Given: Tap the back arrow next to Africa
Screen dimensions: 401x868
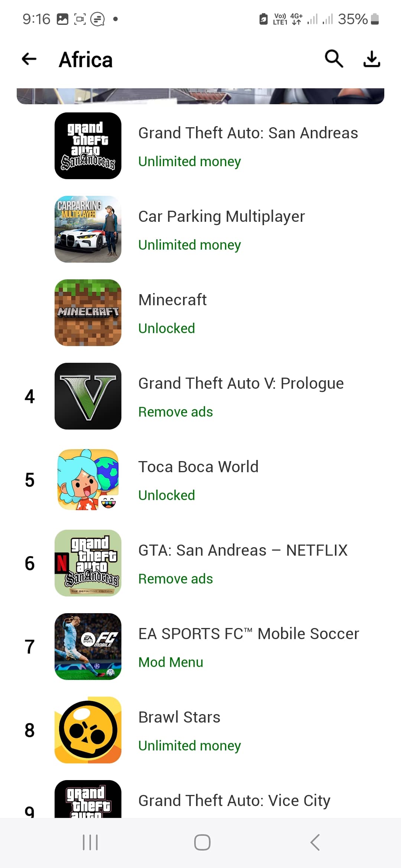Looking at the screenshot, I should click(x=29, y=59).
